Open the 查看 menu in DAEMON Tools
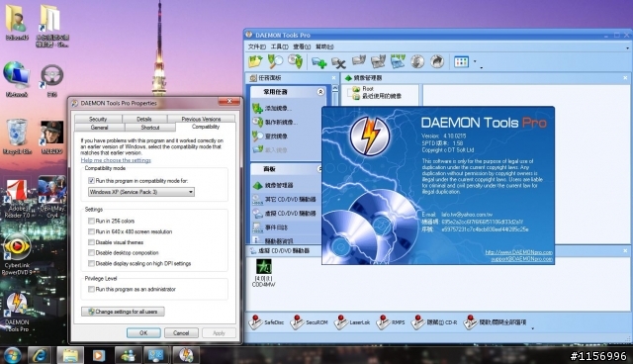 click(302, 46)
